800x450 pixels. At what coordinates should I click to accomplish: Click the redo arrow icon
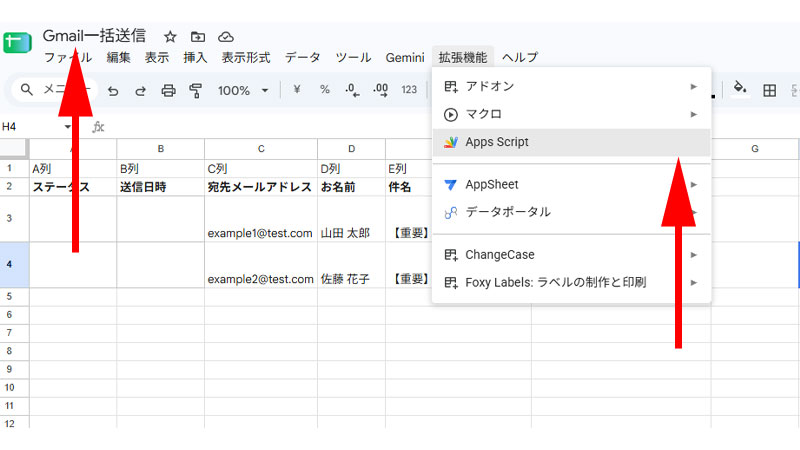click(x=140, y=91)
